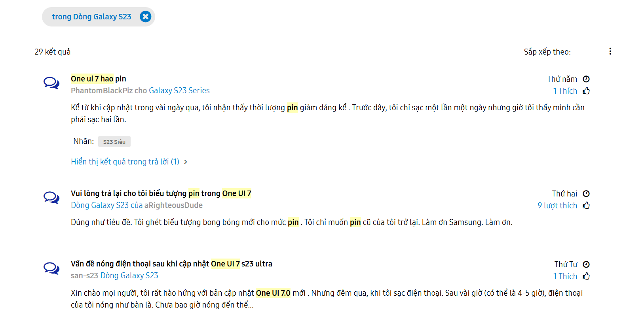Like the 'One ui 7 hao pin' post with thumbs-up
The image size is (644, 321).
tap(586, 91)
